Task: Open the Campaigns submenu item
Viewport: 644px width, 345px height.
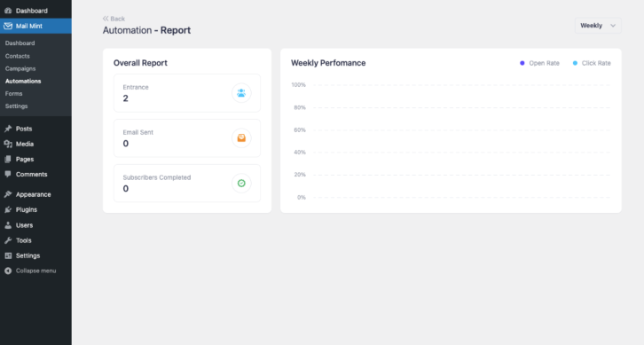Action: (20, 68)
